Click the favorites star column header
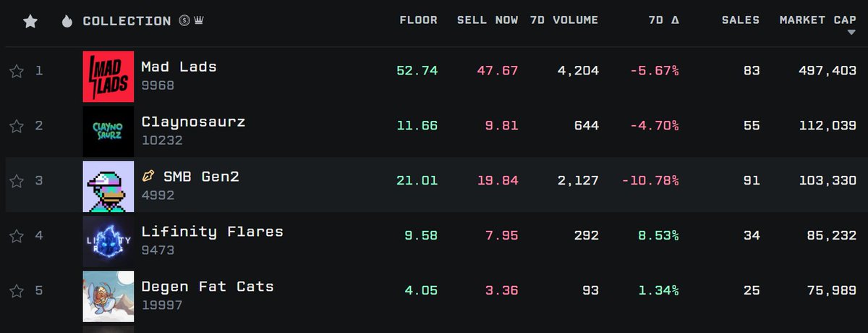This screenshot has height=333, width=868. (x=30, y=21)
